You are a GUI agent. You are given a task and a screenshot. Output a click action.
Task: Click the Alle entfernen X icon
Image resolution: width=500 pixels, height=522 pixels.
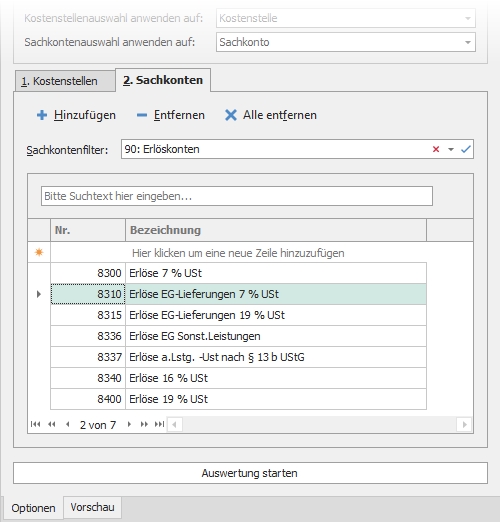coord(231,115)
